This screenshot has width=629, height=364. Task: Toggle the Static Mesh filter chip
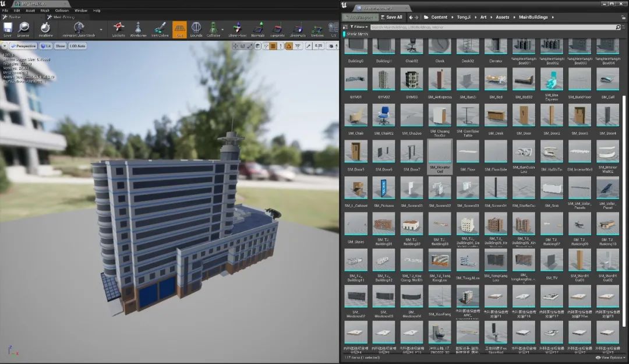356,34
